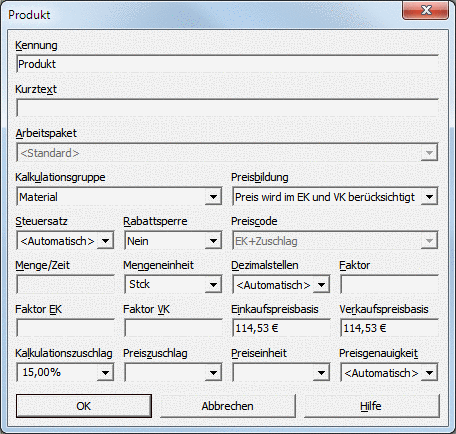This screenshot has width=456, height=434.
Task: Expand the Rabattsperre dropdown set to Nein
Action: coord(173,241)
